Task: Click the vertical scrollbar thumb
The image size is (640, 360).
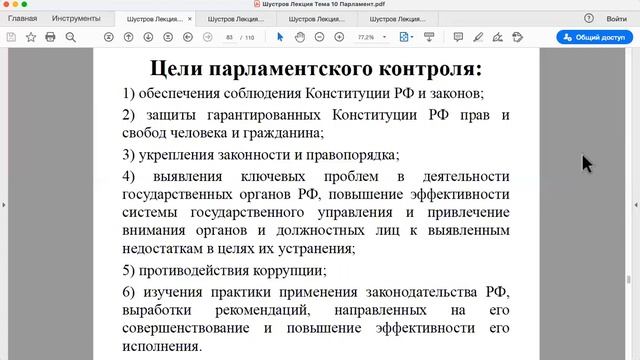Action: [x=629, y=279]
